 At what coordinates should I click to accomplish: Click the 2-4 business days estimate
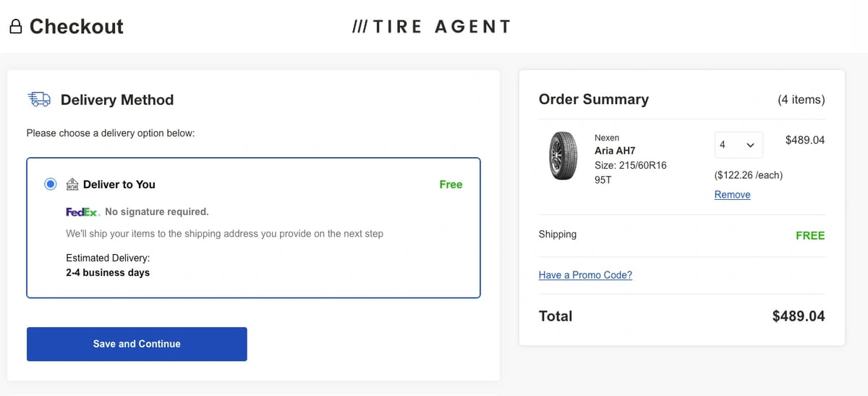108,273
